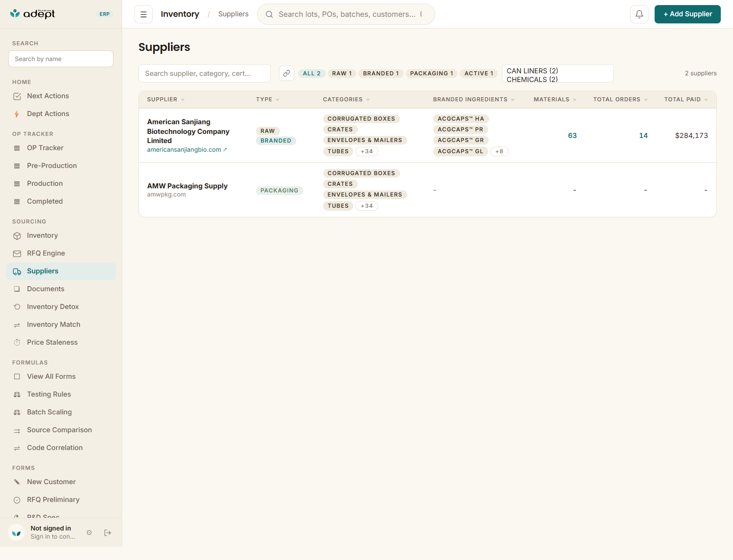Click the RFQ Preliminary circle icon

pos(17,500)
